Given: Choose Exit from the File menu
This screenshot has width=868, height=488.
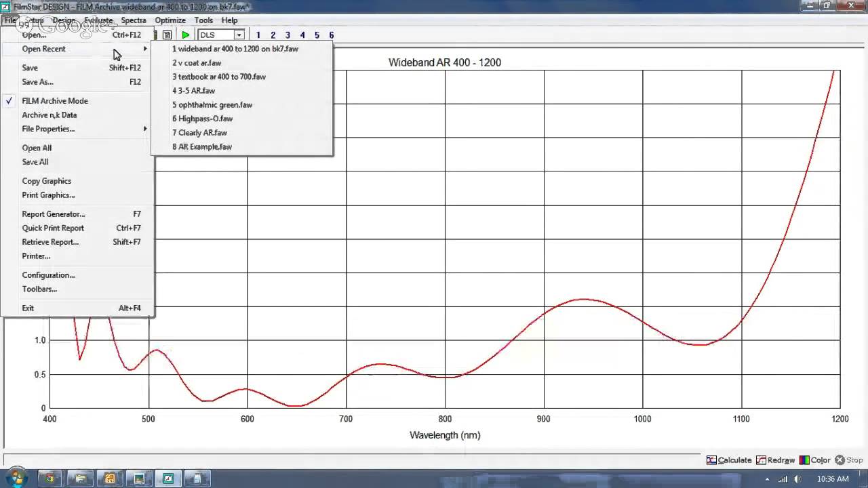Looking at the screenshot, I should click(79, 308).
